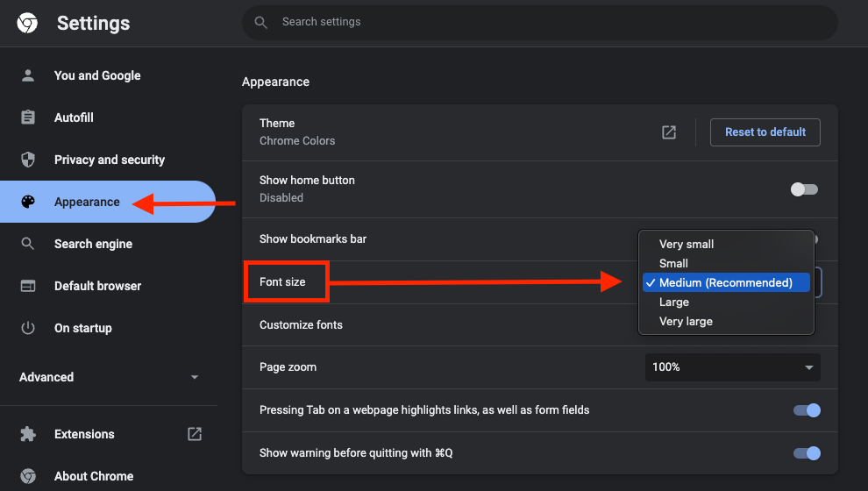Click the search magnifier icon
Screen dimensions: 868x491
(x=260, y=22)
